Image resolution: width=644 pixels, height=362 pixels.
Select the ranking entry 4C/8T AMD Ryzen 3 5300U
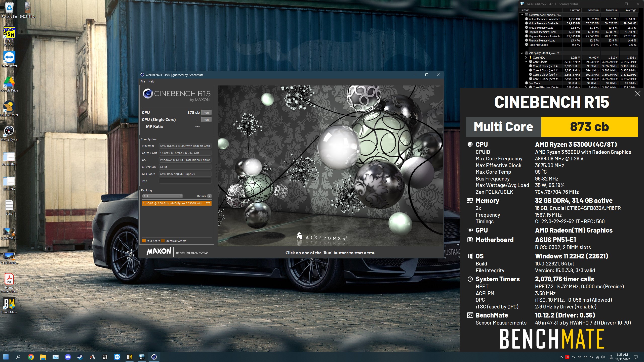pos(177,203)
